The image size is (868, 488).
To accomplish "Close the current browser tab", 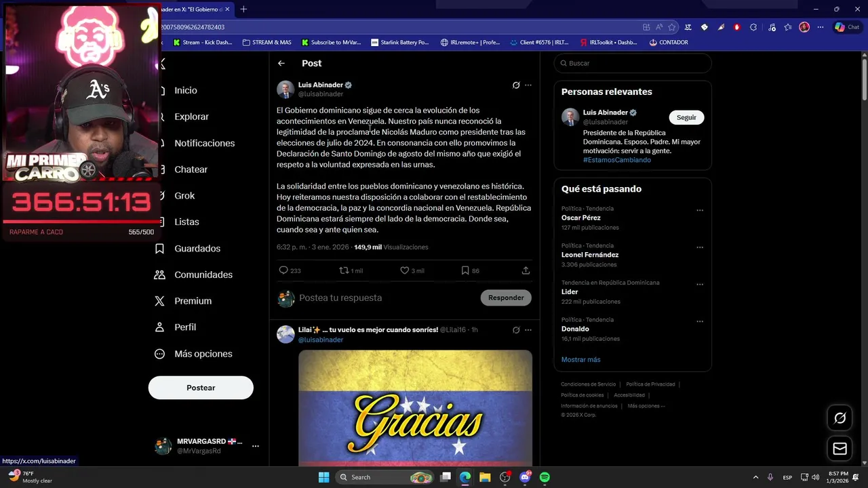I will coord(227,9).
